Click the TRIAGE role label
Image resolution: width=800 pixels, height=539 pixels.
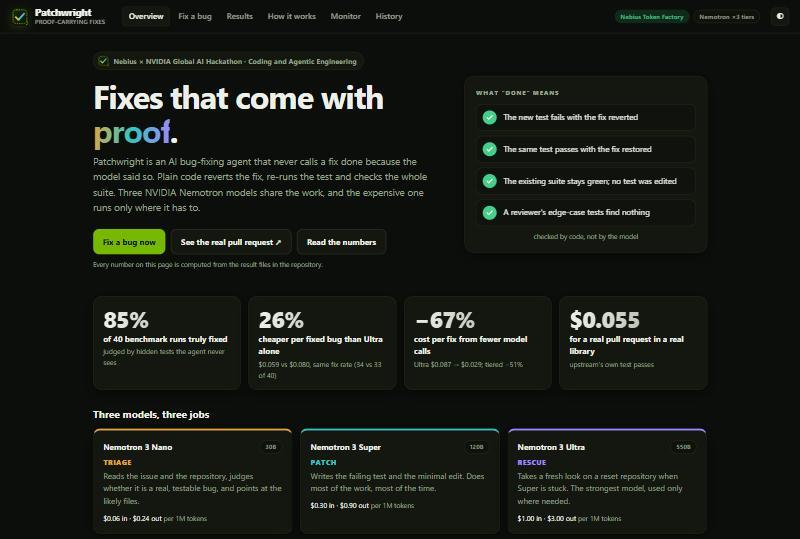[117, 462]
